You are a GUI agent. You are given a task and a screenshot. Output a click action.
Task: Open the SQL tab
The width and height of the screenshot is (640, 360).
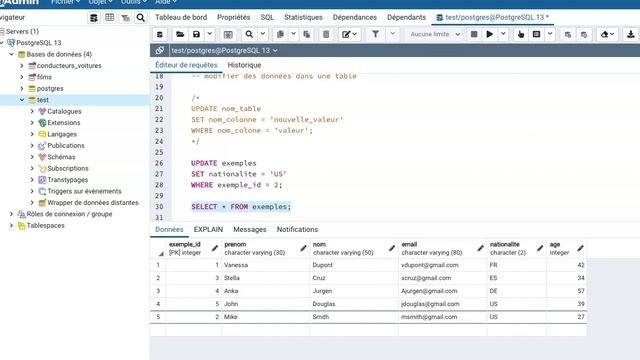pyautogui.click(x=267, y=17)
